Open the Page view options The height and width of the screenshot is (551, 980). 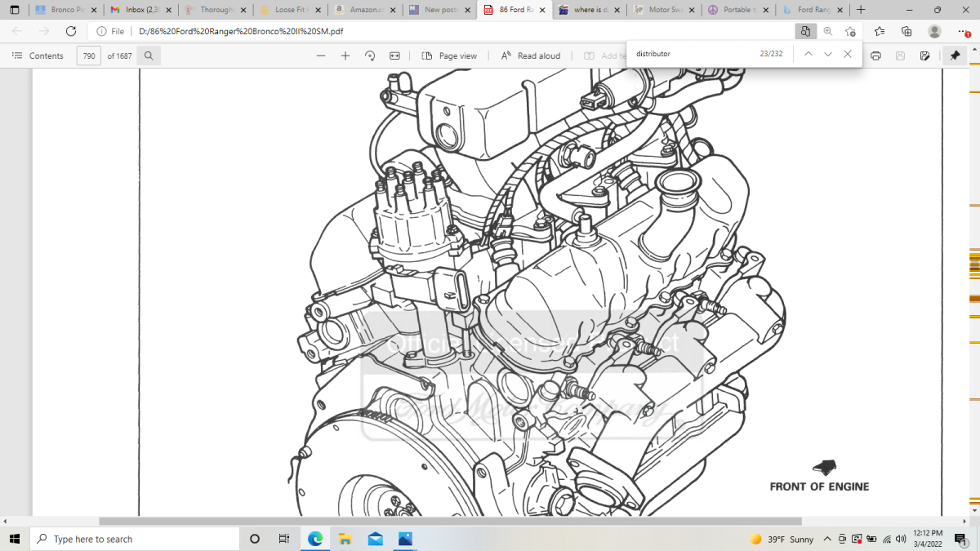point(449,56)
